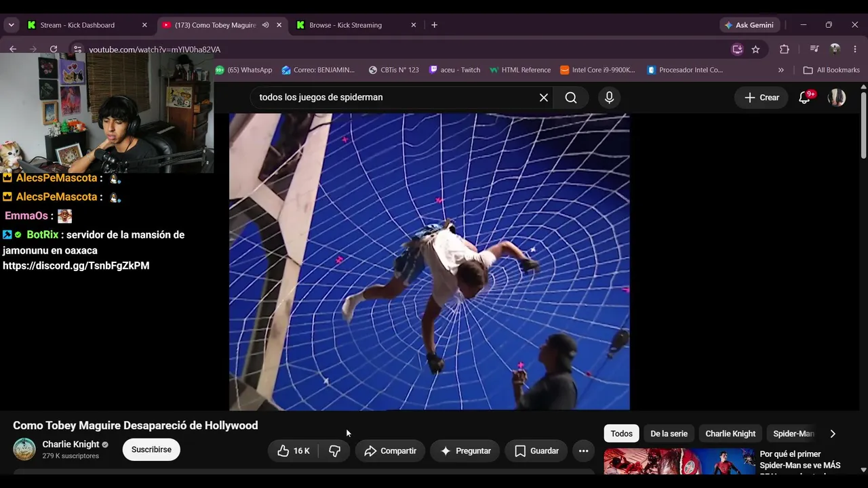Open the Procesador Intel Co... bookmark
The height and width of the screenshot is (488, 868).
coord(686,70)
